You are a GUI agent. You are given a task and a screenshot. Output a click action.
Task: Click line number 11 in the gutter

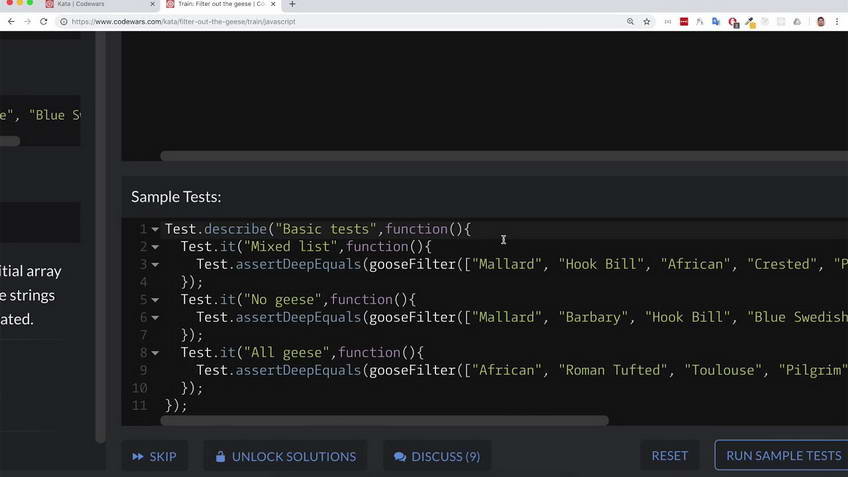coord(140,406)
